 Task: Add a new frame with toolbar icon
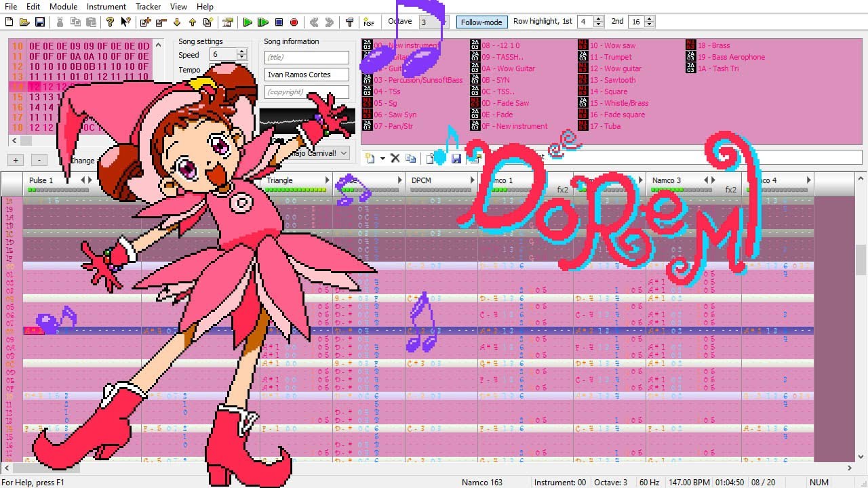(145, 22)
